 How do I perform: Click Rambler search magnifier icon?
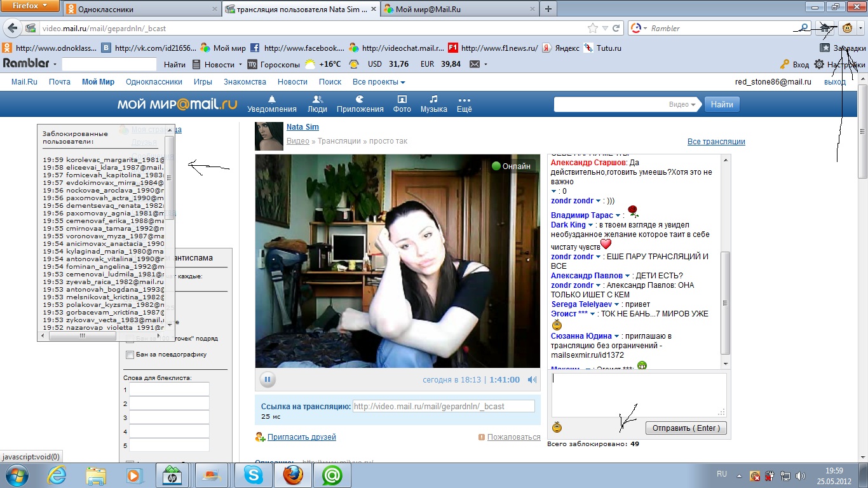804,28
